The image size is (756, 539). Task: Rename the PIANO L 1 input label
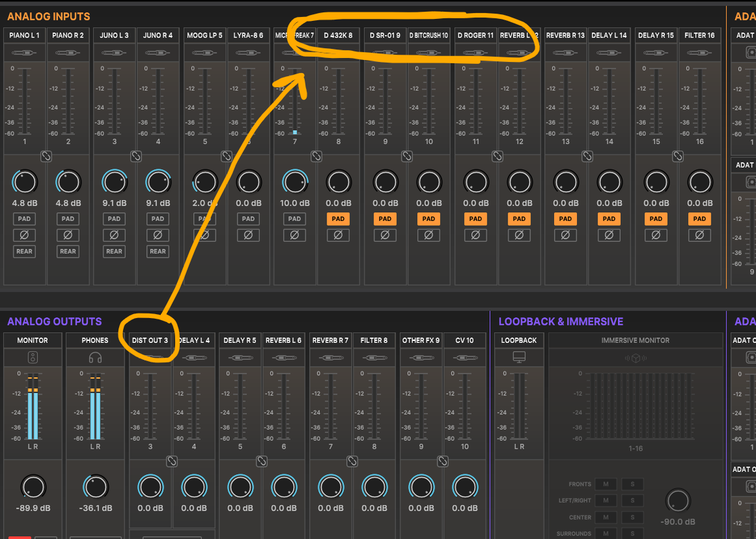(x=25, y=35)
